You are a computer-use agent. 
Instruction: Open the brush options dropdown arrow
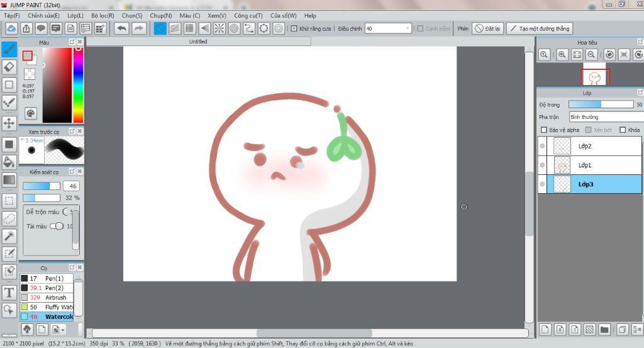[x=58, y=330]
